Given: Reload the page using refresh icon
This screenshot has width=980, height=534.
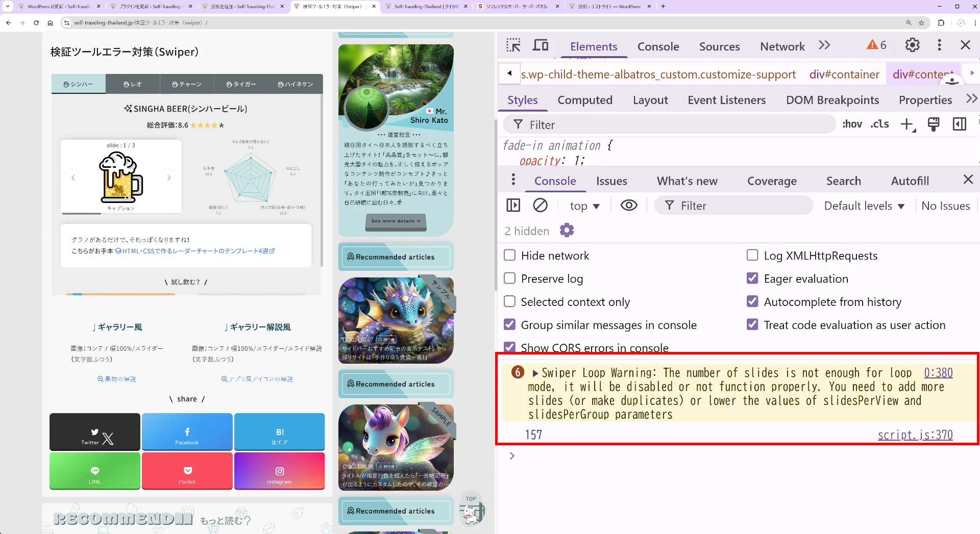Looking at the screenshot, I should [x=36, y=22].
